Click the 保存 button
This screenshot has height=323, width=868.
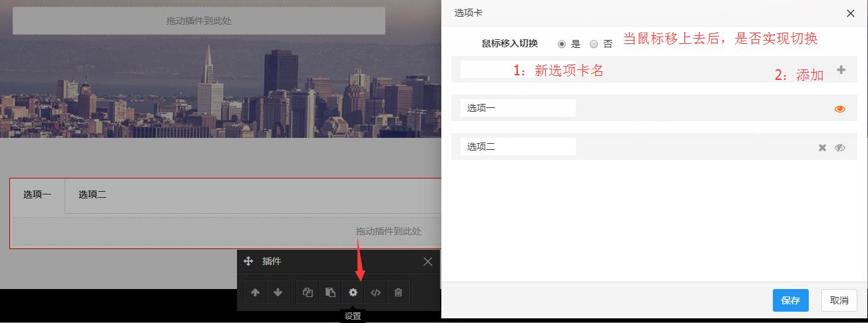pyautogui.click(x=790, y=300)
